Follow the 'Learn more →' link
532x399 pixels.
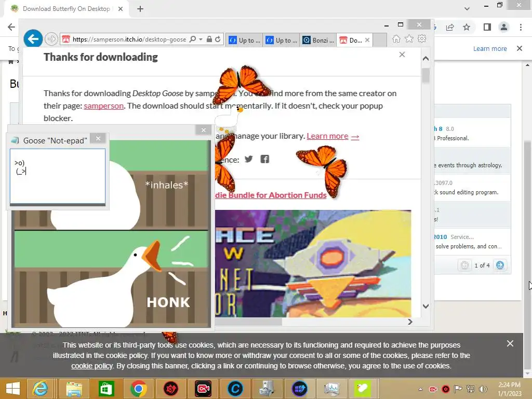point(333,136)
